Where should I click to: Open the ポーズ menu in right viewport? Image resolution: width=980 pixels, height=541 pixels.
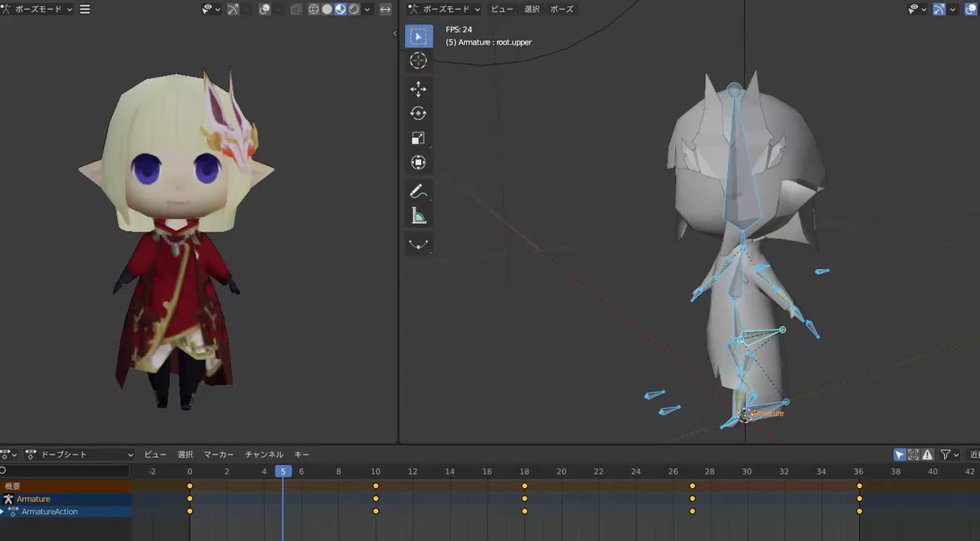click(561, 9)
